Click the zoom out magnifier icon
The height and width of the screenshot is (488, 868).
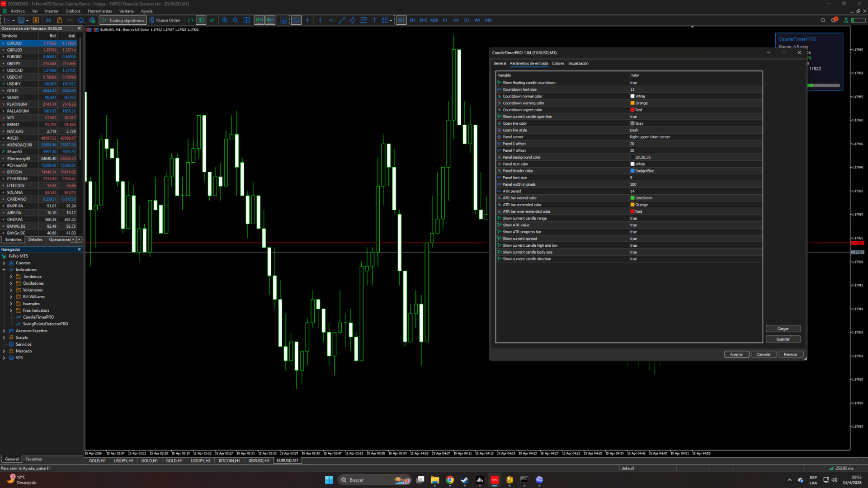pos(236,20)
